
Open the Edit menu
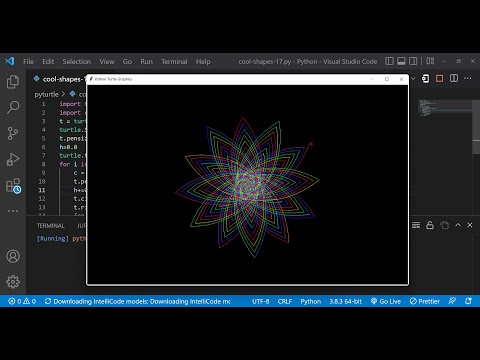48,61
